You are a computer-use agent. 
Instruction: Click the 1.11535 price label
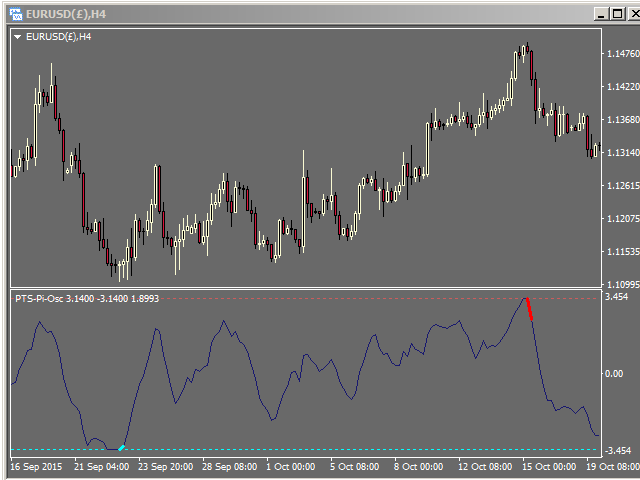click(x=623, y=252)
